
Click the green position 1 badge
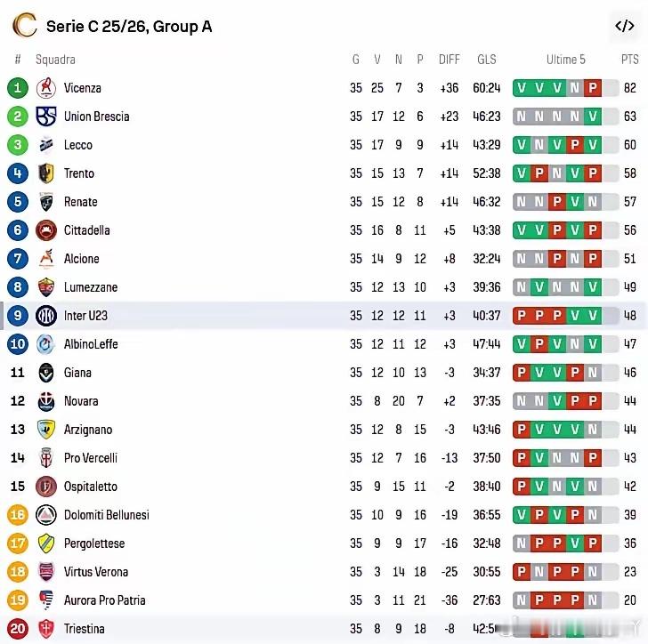(18, 88)
